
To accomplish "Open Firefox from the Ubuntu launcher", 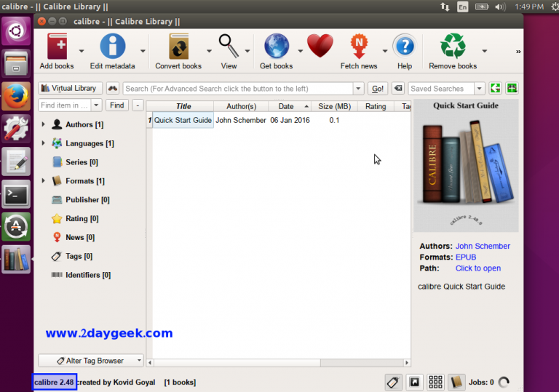I will click(16, 96).
